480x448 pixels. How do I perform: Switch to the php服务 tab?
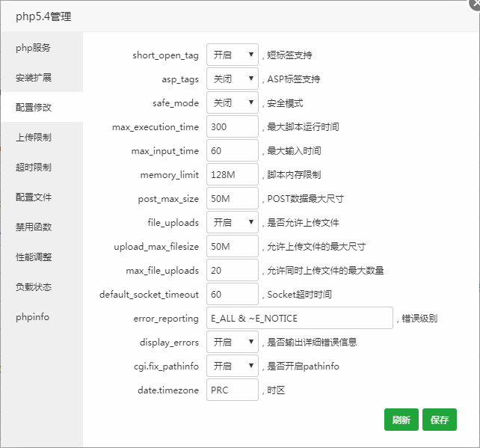pyautogui.click(x=34, y=48)
